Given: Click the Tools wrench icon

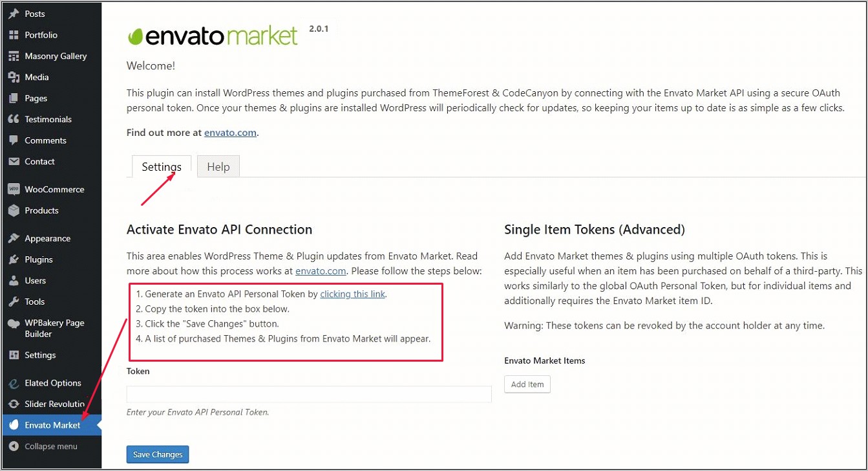Looking at the screenshot, I should click(x=14, y=301).
